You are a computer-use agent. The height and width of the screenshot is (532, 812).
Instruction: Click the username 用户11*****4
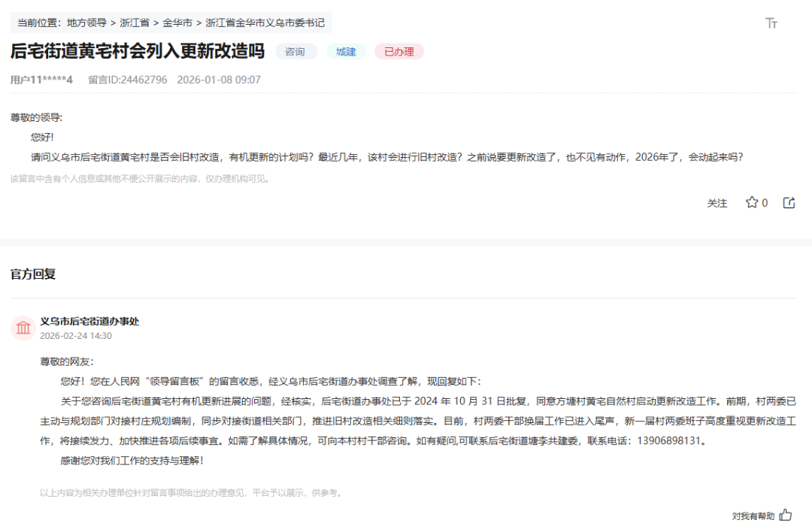(x=41, y=80)
